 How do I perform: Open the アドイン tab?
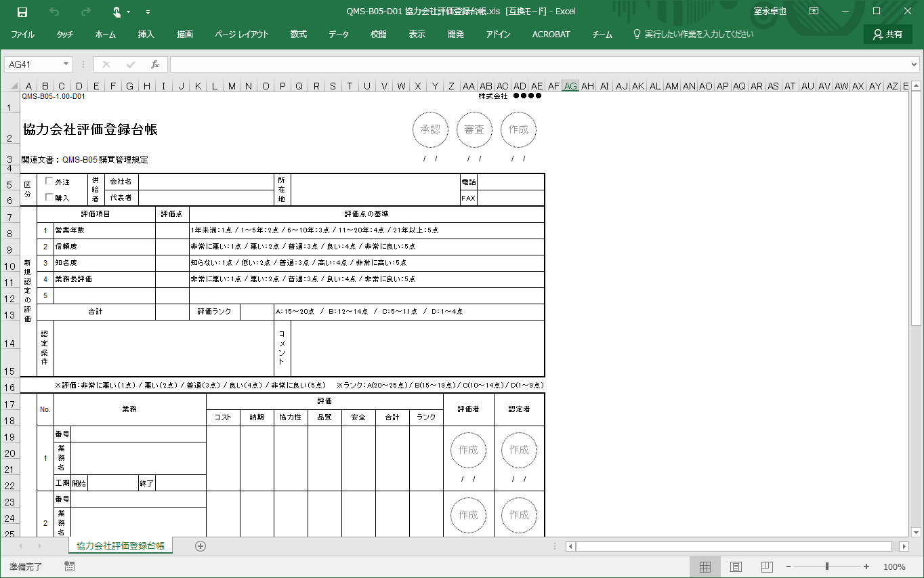(498, 35)
